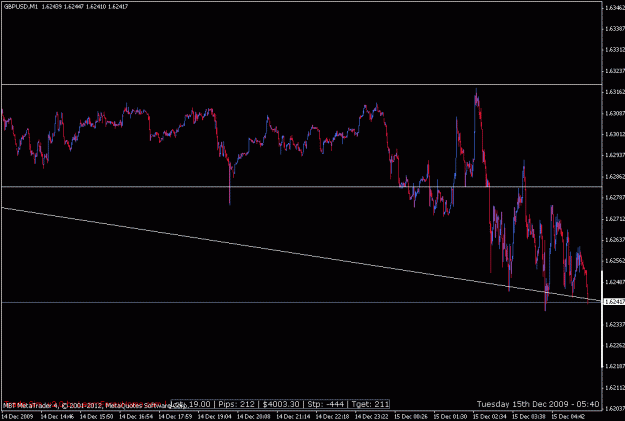Image resolution: width=625 pixels, height=421 pixels.
Task: Click the 1.62937 price scale label
Action: tap(615, 155)
